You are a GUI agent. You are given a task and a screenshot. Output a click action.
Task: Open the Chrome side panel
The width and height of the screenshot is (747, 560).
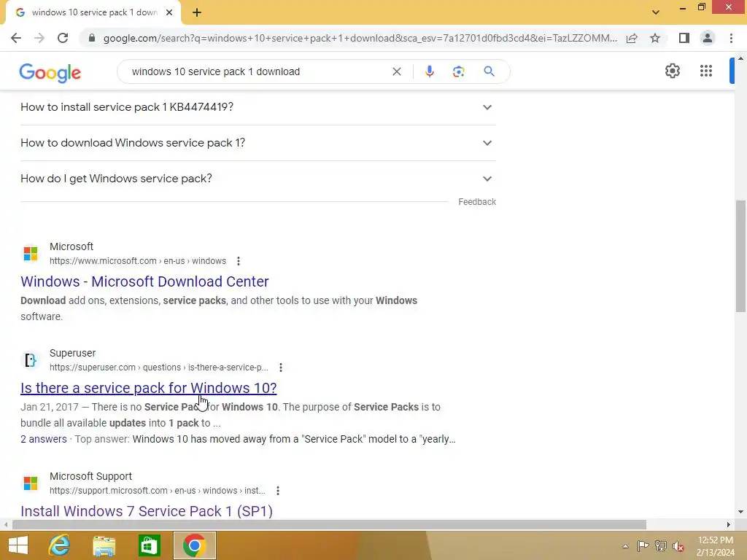click(x=684, y=38)
